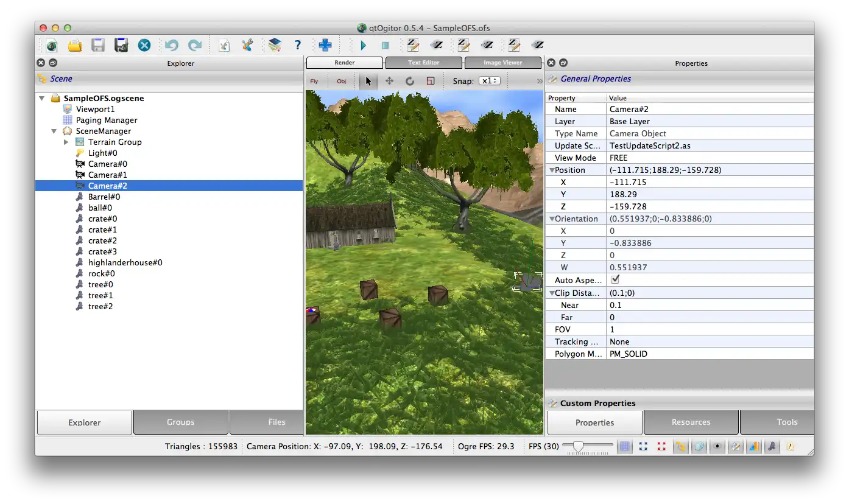Click the FPS slider in status bar
Viewport: 849px width, 504px height.
pyautogui.click(x=579, y=446)
